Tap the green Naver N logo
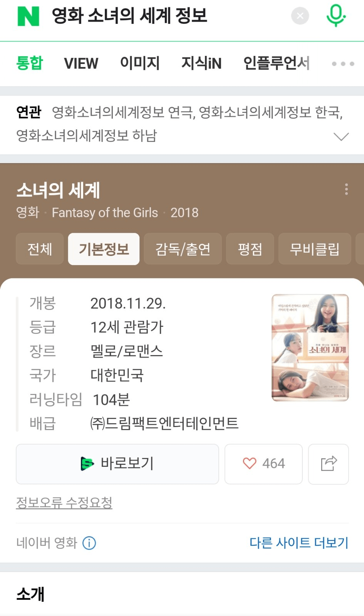Image resolution: width=364 pixels, height=616 pixels. [29, 16]
